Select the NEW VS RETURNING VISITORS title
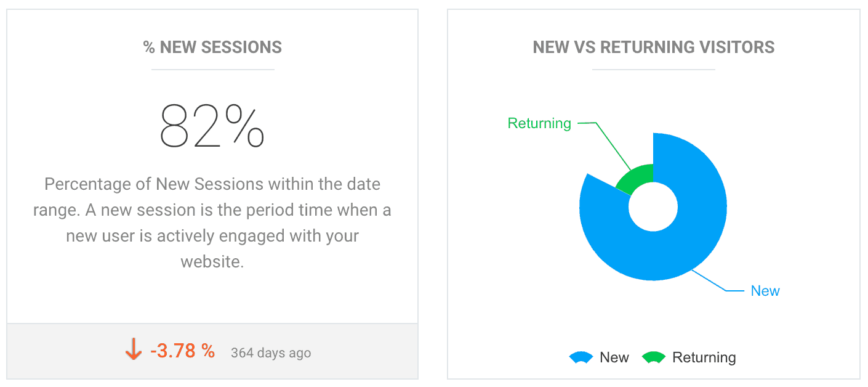 (x=654, y=47)
